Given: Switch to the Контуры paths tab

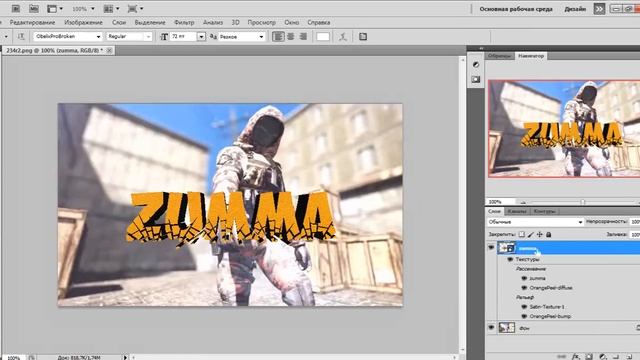Looking at the screenshot, I should 544,211.
